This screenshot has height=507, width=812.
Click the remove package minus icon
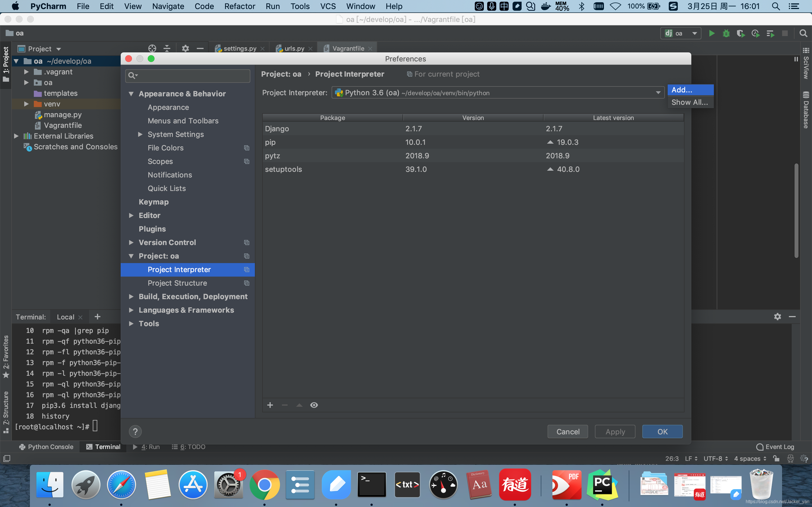point(285,405)
